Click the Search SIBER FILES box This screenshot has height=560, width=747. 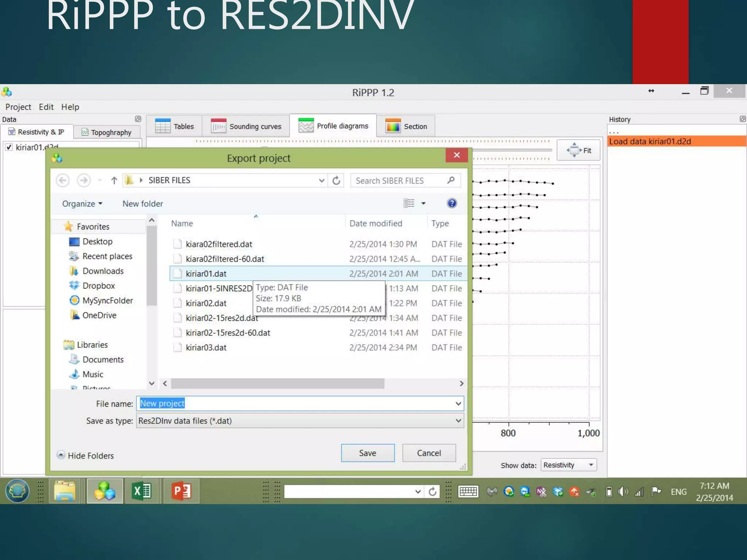click(x=406, y=180)
